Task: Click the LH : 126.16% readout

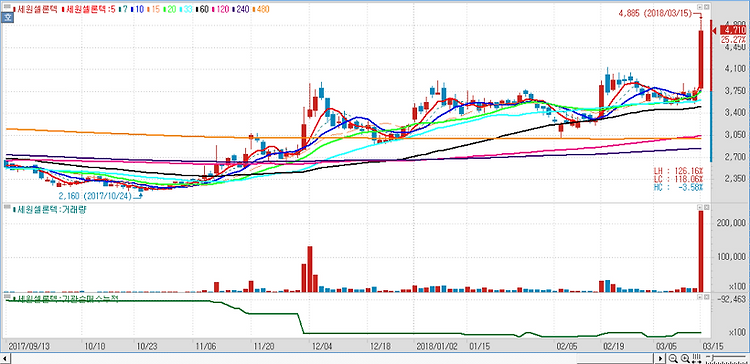Action: point(679,171)
